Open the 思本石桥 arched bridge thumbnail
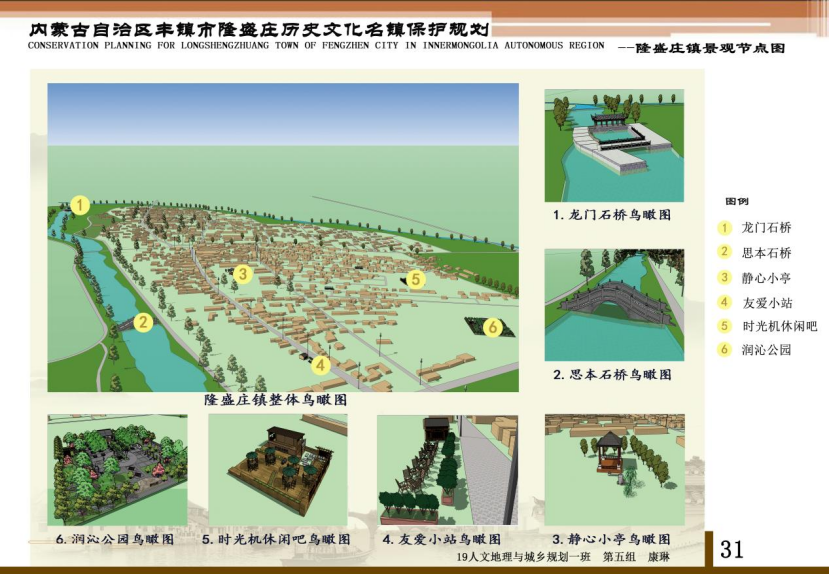 [x=613, y=305]
